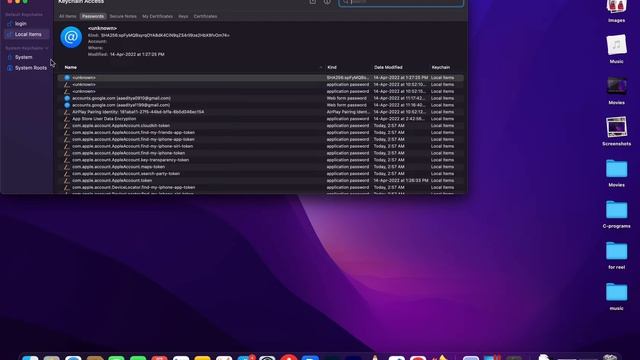Click the 14-Apr-2022 at 1:26:33 PM date cell

[x=401, y=180]
